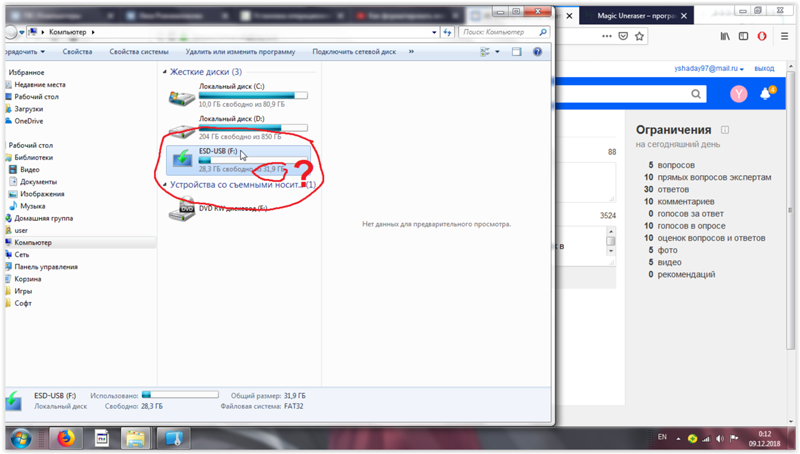Open page actions three-dot menu
The image size is (800, 454).
click(x=607, y=36)
